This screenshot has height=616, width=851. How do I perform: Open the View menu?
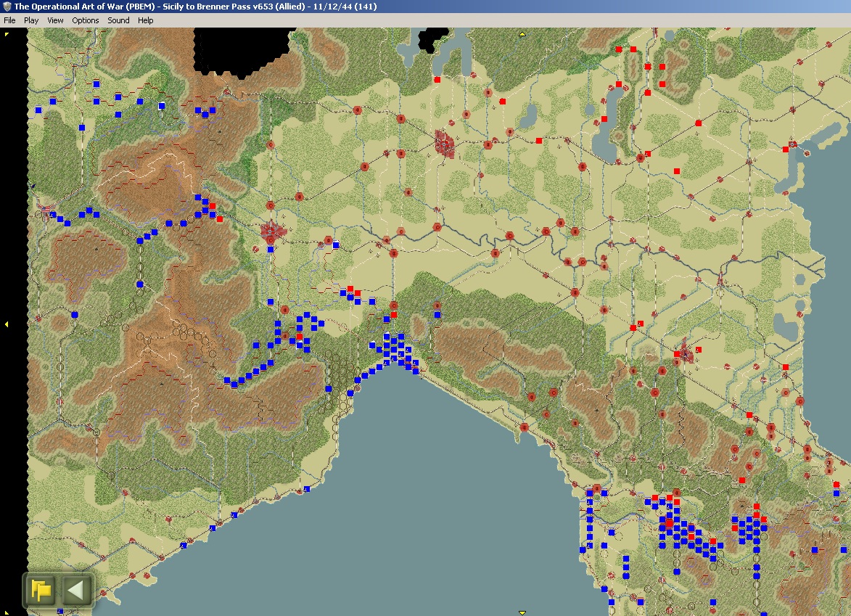[x=55, y=20]
